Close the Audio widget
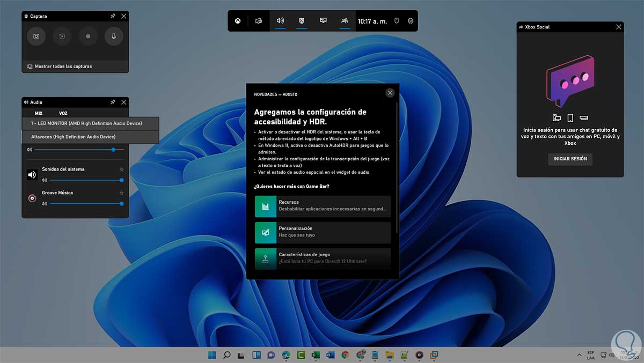Image resolution: width=644 pixels, height=363 pixels. [124, 102]
